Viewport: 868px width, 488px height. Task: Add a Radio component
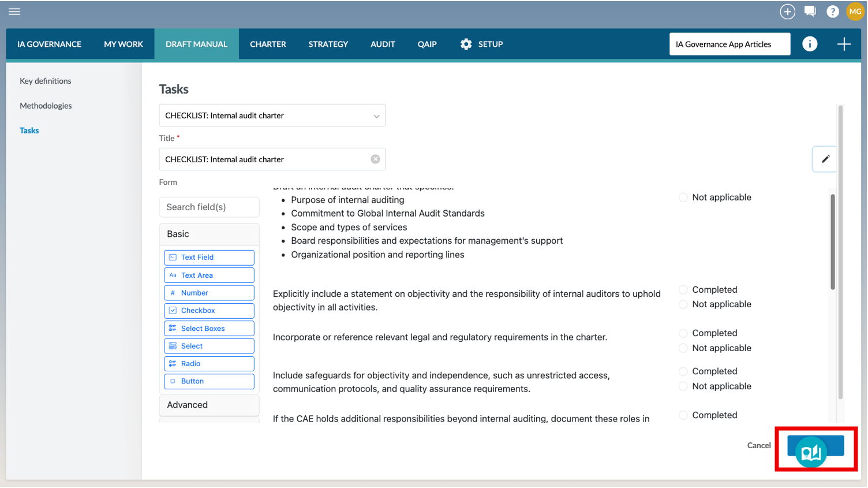tap(209, 364)
